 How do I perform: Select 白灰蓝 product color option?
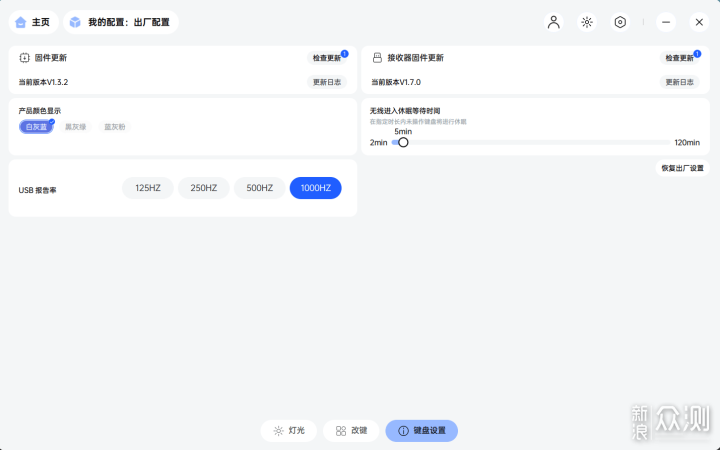[x=36, y=127]
